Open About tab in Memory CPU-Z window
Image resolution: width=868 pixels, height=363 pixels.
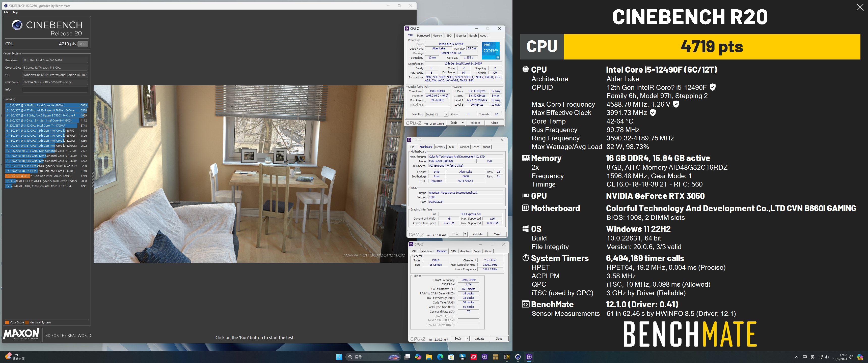click(488, 251)
